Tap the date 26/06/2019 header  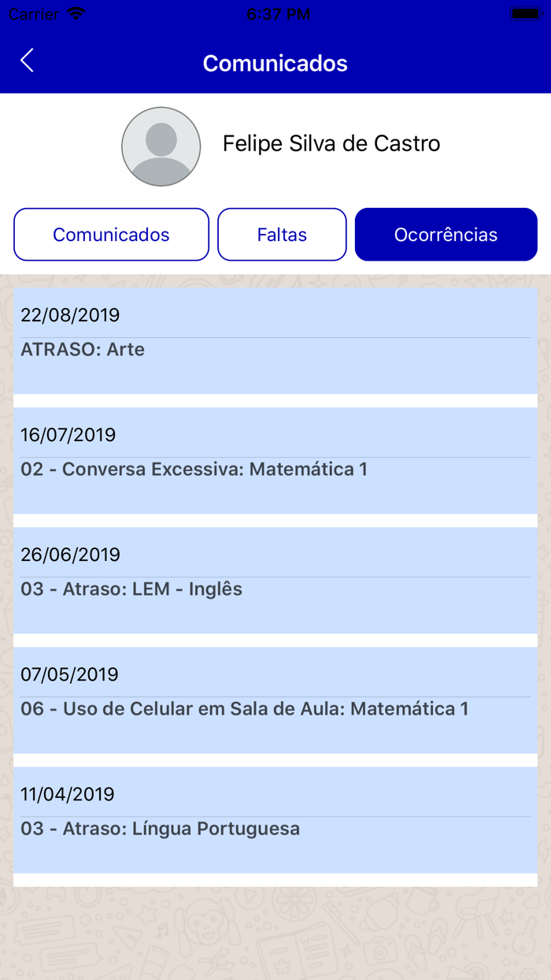[69, 554]
